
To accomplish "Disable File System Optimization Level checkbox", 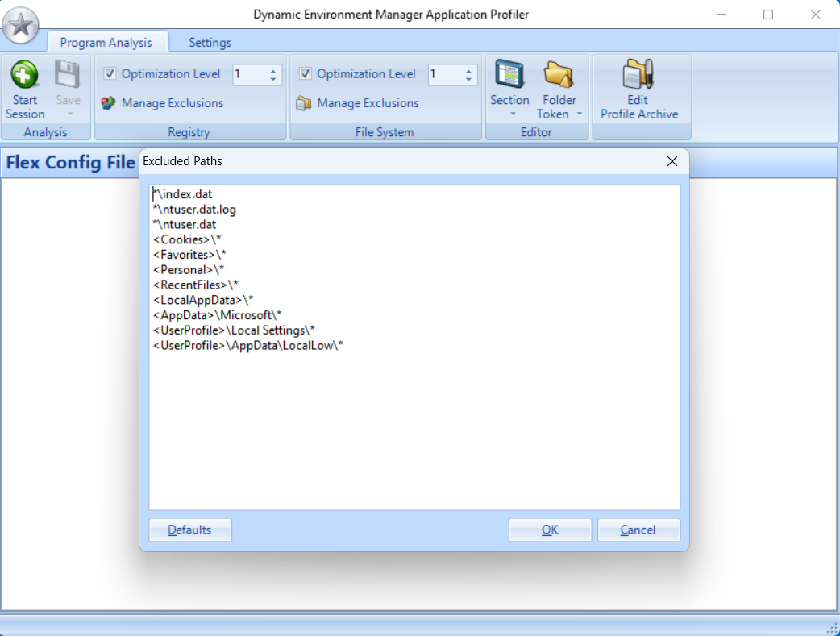I will (306, 73).
